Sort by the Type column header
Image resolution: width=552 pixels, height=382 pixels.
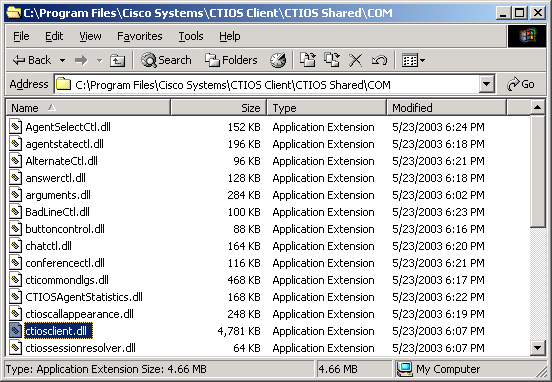pyautogui.click(x=327, y=108)
